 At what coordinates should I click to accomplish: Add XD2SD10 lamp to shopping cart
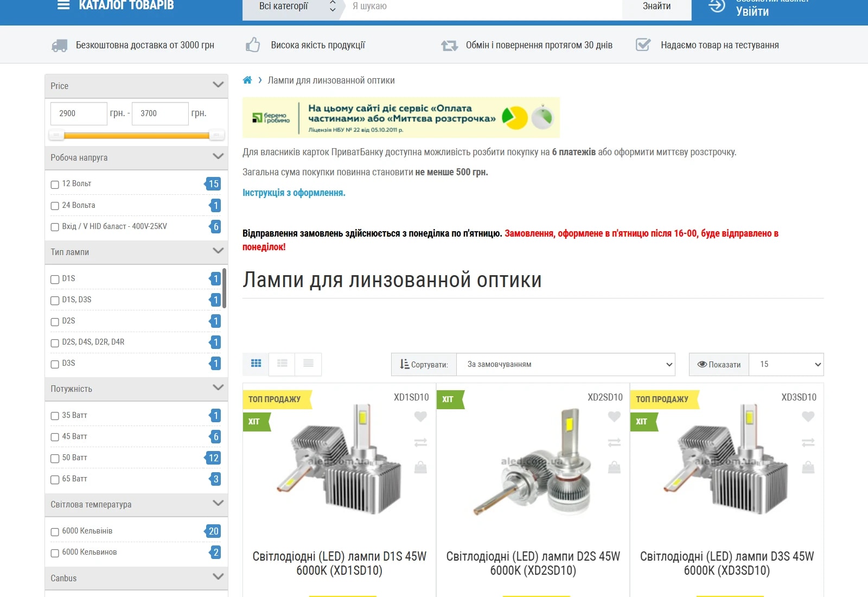tap(614, 467)
